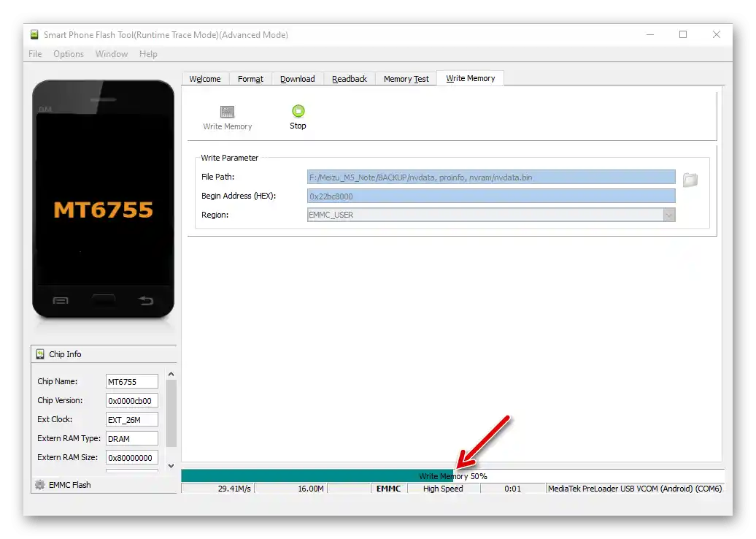Open the File Path browse folder icon
756x539 pixels.
[x=690, y=180]
